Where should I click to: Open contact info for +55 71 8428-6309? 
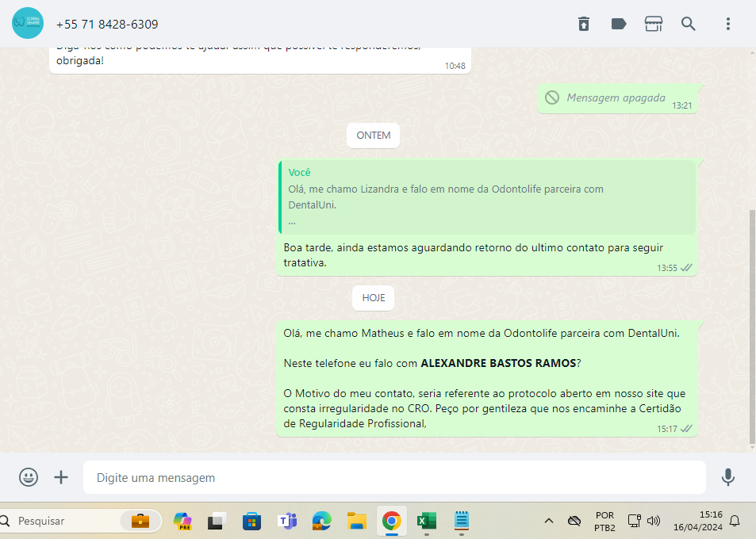107,24
